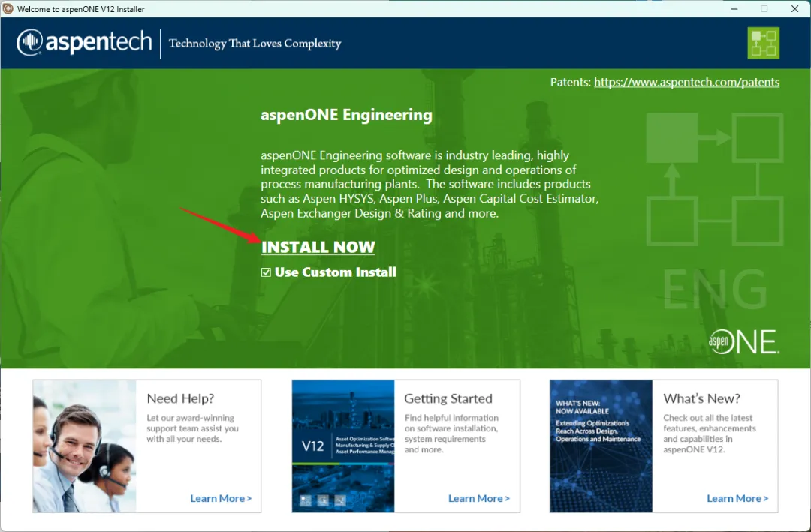Image resolution: width=811 pixels, height=532 pixels.
Task: Open the aspentech patents URL link
Action: (686, 83)
